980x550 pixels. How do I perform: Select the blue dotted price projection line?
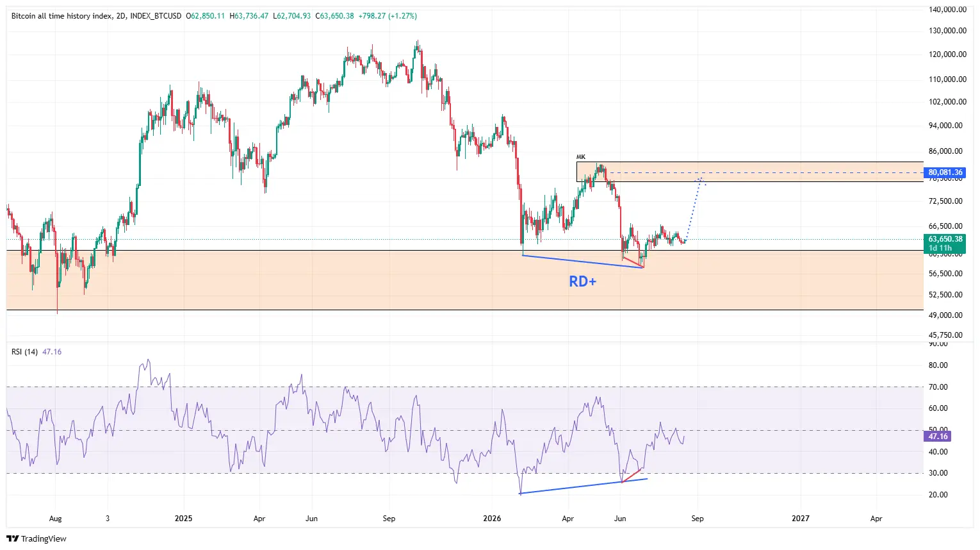pos(692,210)
